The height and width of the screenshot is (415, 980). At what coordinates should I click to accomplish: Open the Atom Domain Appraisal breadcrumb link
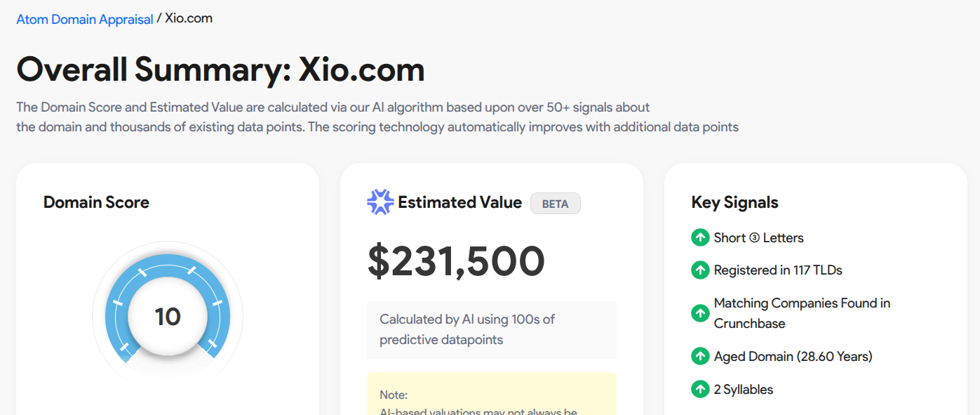[85, 19]
